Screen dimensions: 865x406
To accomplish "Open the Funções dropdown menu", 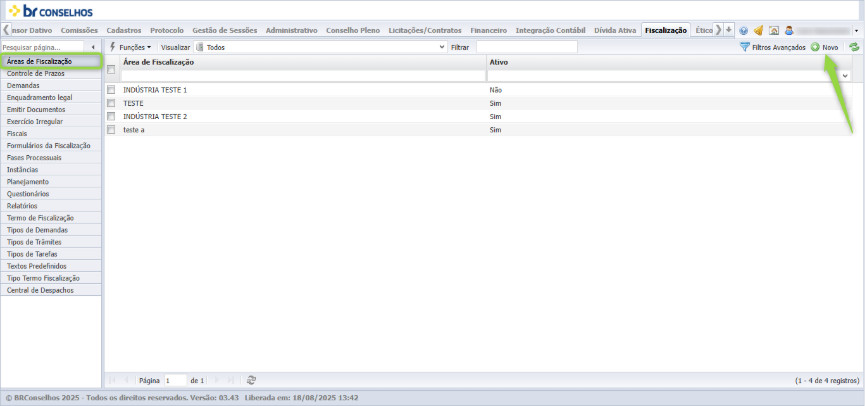I will pos(130,47).
